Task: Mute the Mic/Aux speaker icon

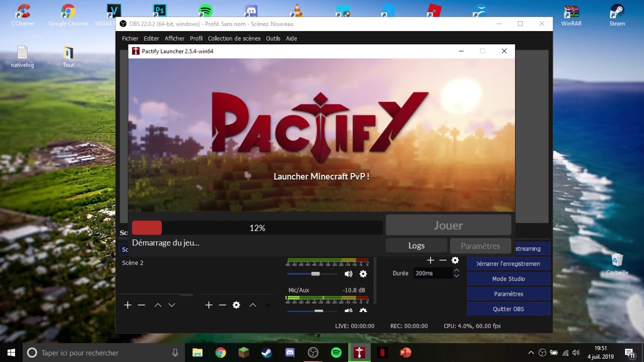Action: (348, 311)
